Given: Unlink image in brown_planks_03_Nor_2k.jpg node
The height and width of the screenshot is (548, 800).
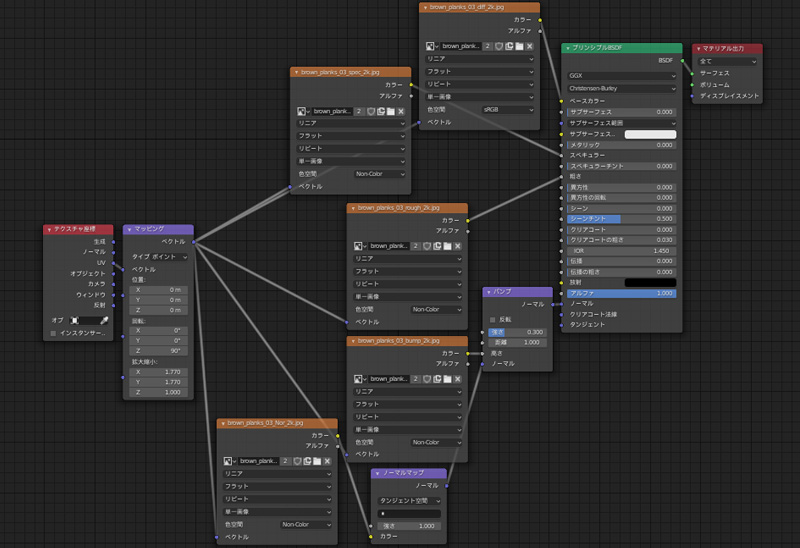Looking at the screenshot, I should (x=328, y=461).
